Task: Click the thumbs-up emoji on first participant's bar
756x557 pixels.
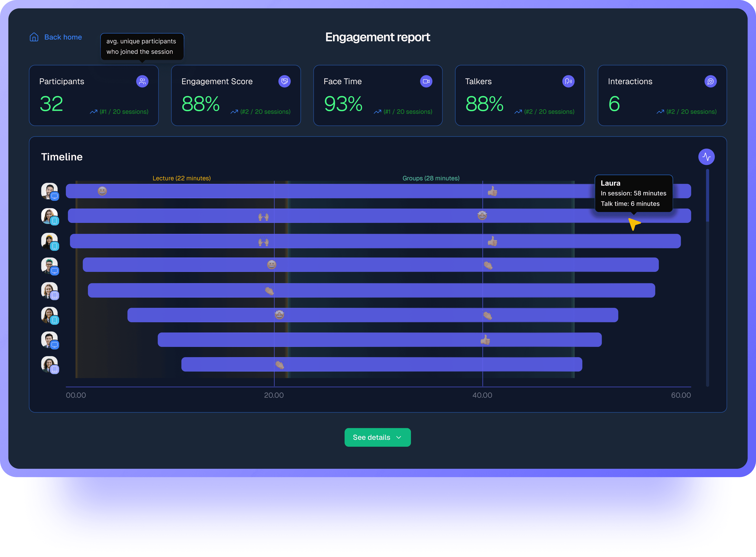Action: (492, 192)
